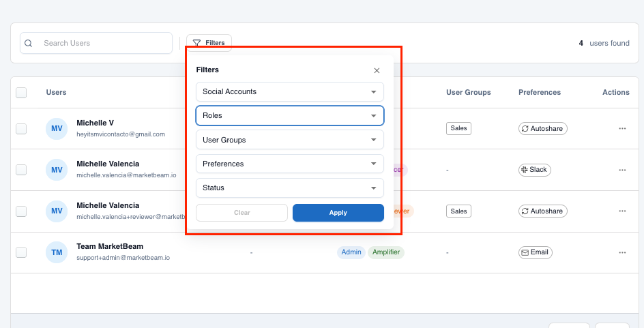Viewport: 644px width, 328px height.
Task: Apply the selected filters
Action: click(x=338, y=213)
